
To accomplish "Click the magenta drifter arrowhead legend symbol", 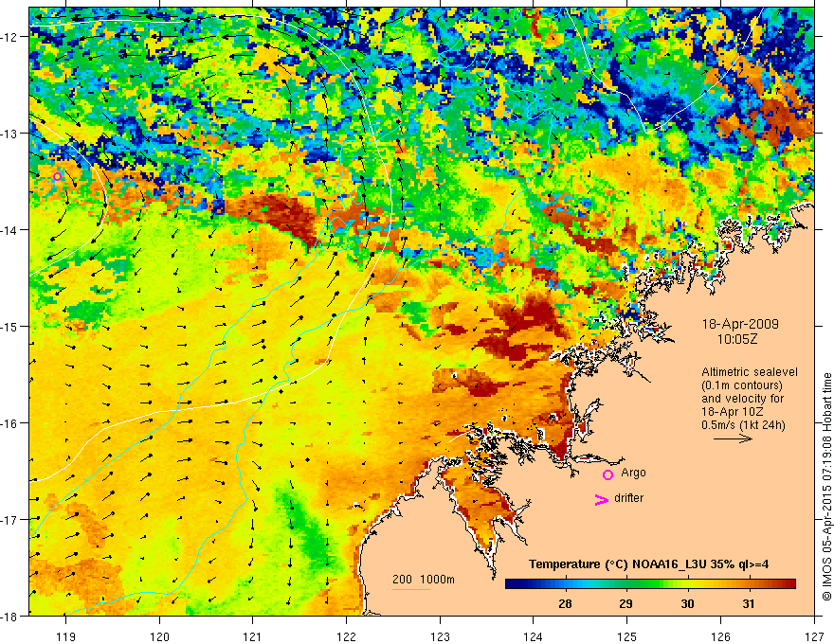I will [602, 499].
